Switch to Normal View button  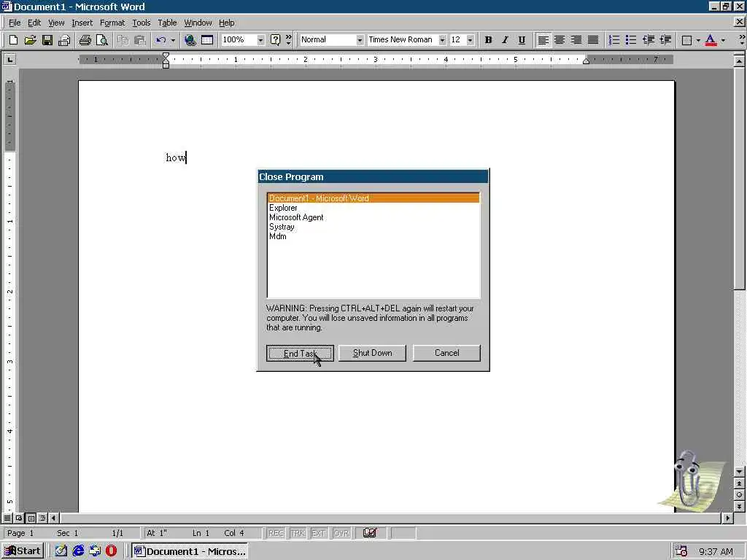pos(7,518)
